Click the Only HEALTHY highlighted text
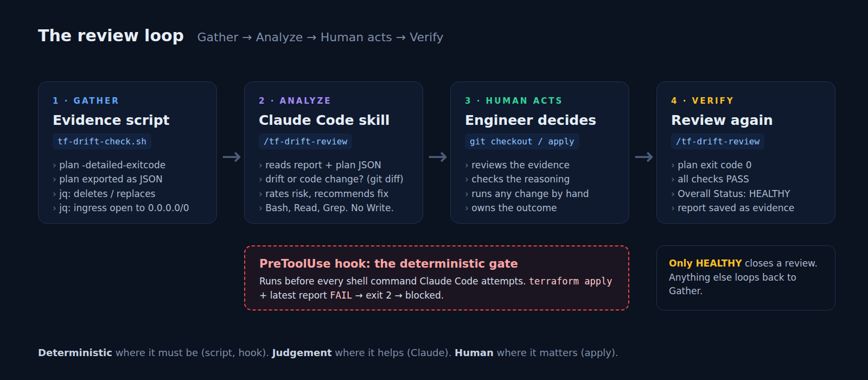 (705, 263)
